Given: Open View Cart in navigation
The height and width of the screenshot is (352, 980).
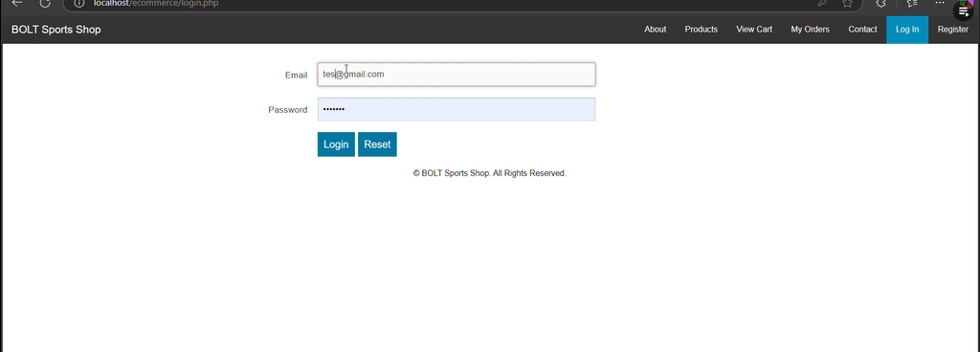Looking at the screenshot, I should click(x=754, y=30).
